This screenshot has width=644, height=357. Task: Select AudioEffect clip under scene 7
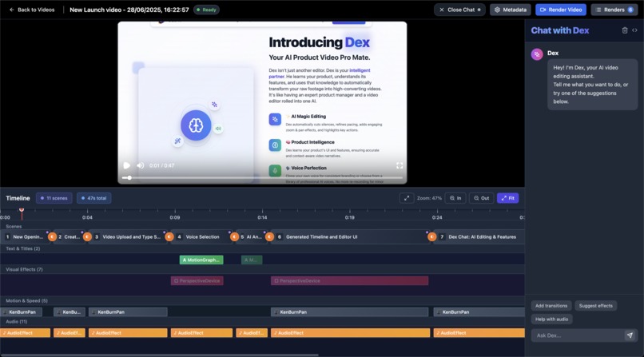coord(479,333)
